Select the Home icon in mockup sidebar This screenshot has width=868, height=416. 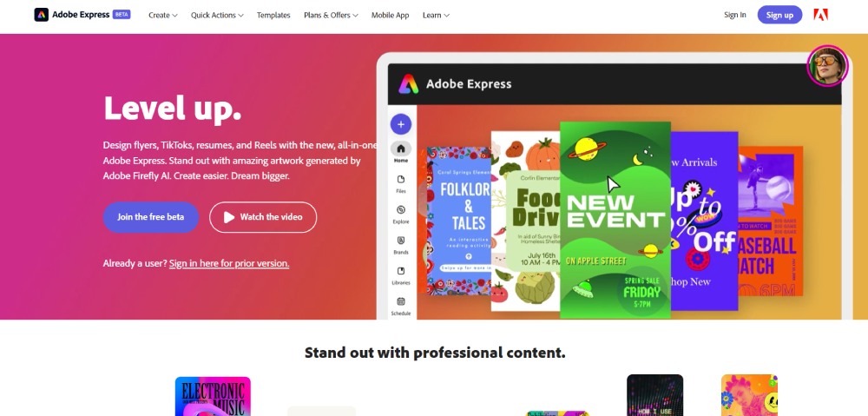coord(401,149)
